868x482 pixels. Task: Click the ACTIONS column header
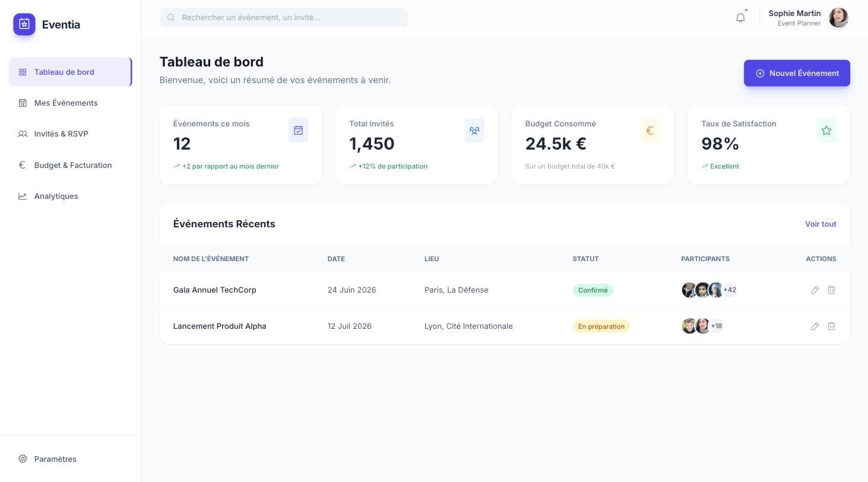coord(821,259)
